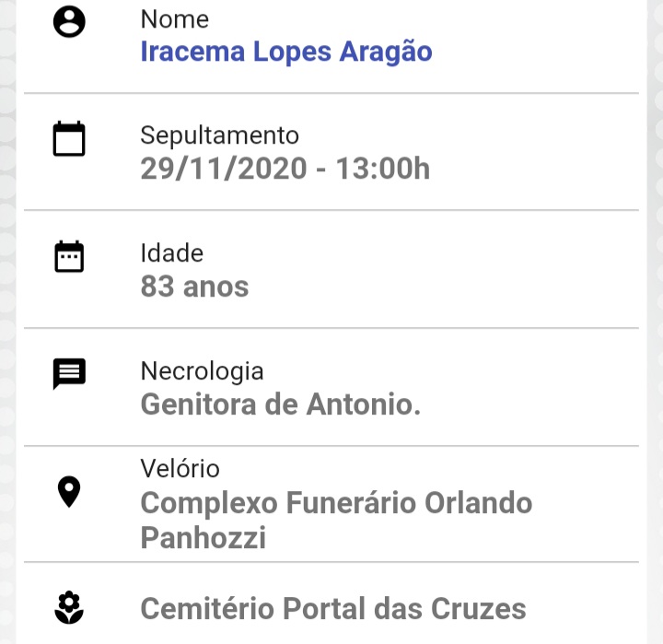Click the flower icon beside Cemitério Portal das Cruzes

click(x=69, y=608)
